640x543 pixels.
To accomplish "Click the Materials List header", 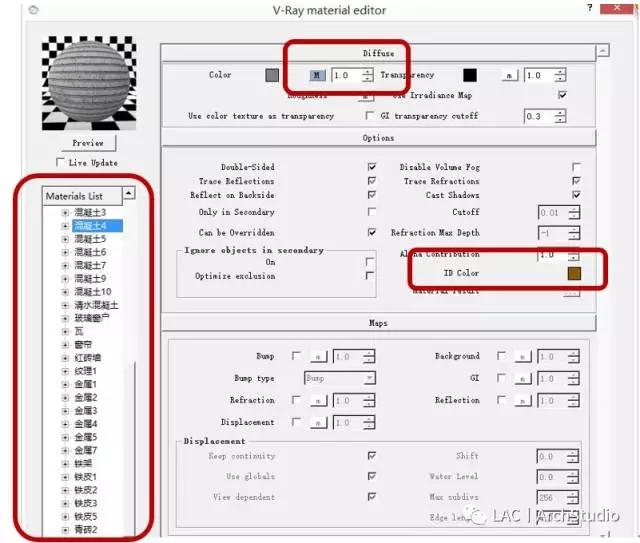I will [82, 196].
